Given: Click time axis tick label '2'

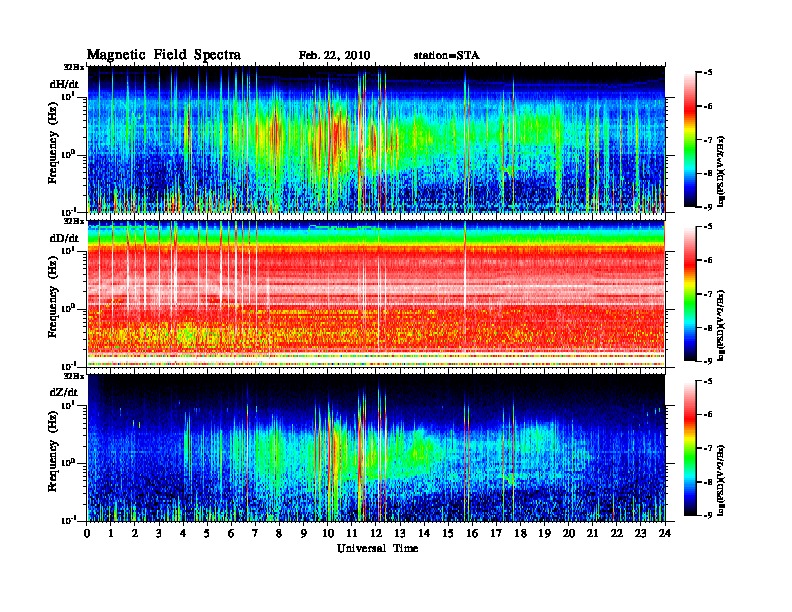Looking at the screenshot, I should 135,534.
